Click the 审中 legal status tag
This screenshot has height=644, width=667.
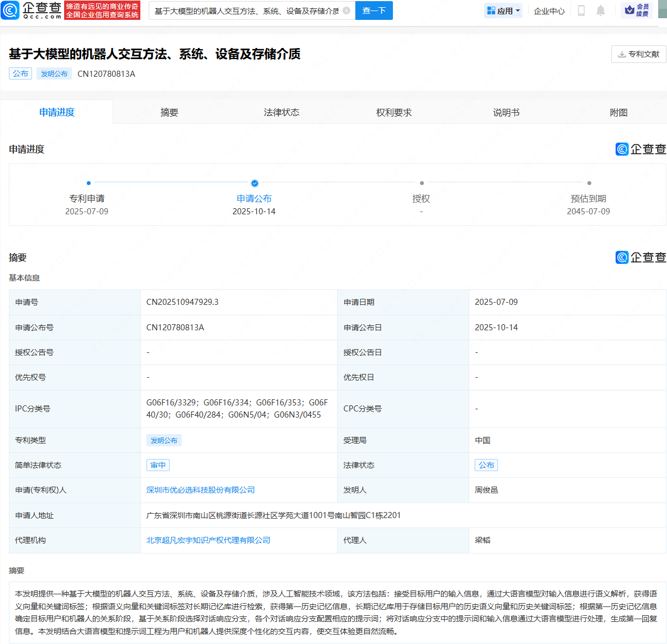pos(158,465)
